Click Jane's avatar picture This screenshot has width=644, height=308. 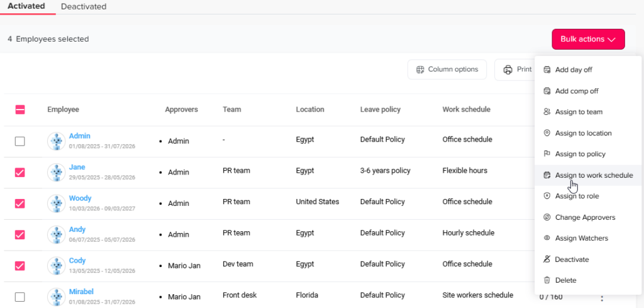[56, 173]
